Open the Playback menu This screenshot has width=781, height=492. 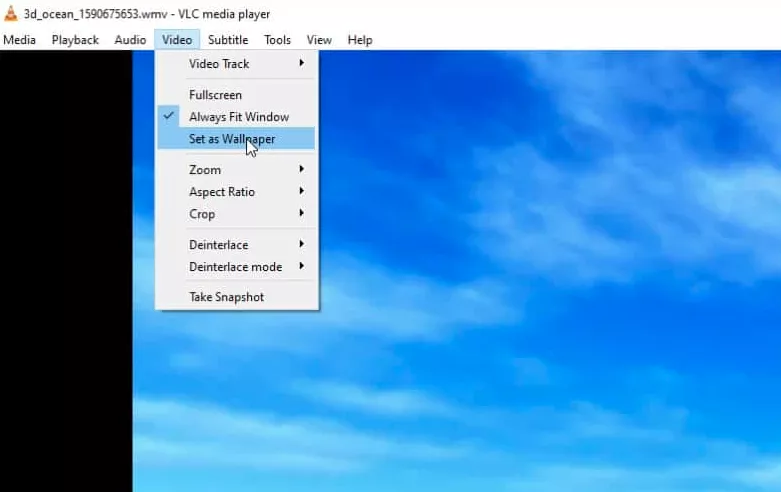tap(75, 40)
